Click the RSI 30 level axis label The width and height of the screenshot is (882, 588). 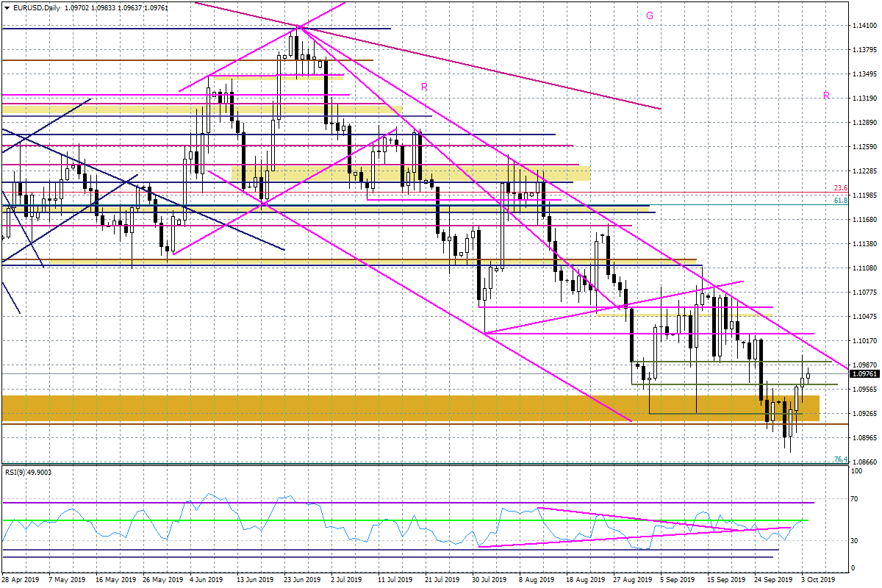pyautogui.click(x=855, y=541)
